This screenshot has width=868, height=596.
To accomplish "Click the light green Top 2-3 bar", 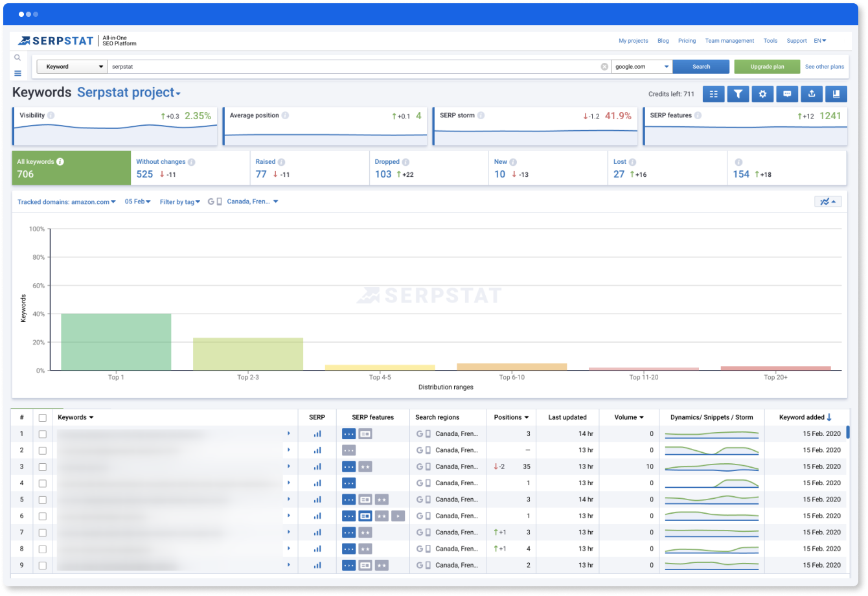I will pyautogui.click(x=248, y=354).
